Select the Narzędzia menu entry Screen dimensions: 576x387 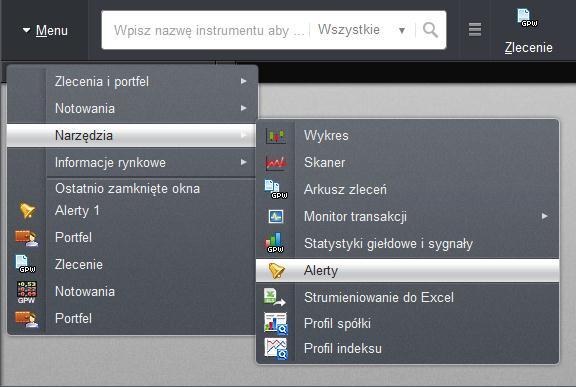(x=131, y=135)
